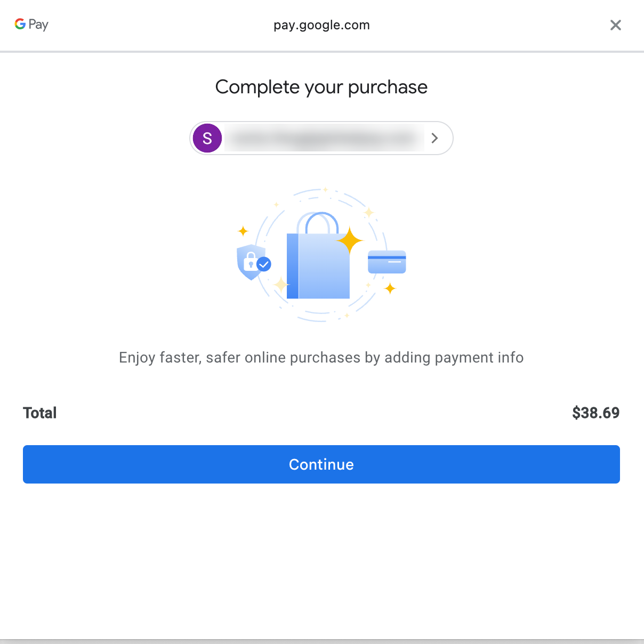
Task: Click the purple "S" account avatar
Action: click(x=207, y=138)
